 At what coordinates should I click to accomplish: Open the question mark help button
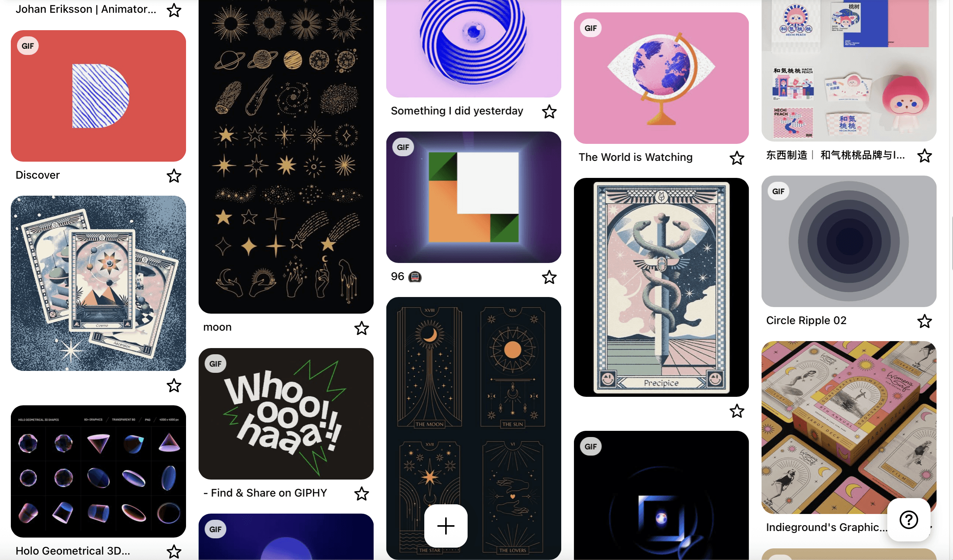(x=909, y=519)
